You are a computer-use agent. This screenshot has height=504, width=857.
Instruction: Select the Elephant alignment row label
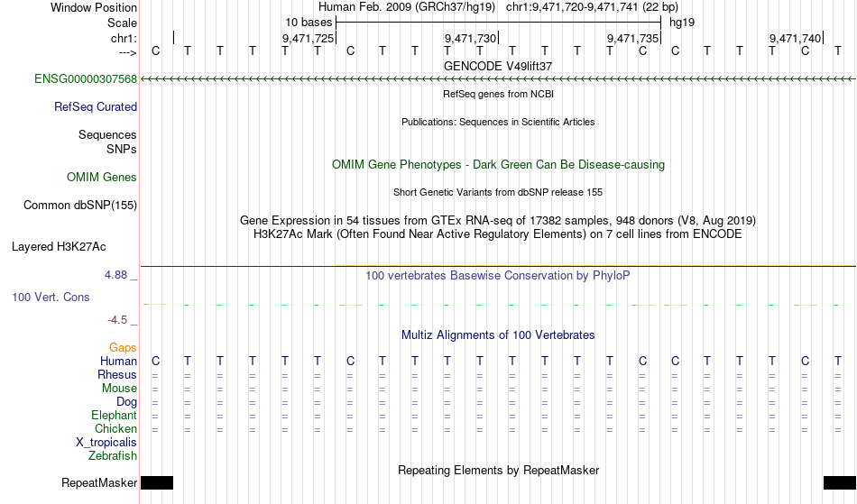click(x=114, y=416)
